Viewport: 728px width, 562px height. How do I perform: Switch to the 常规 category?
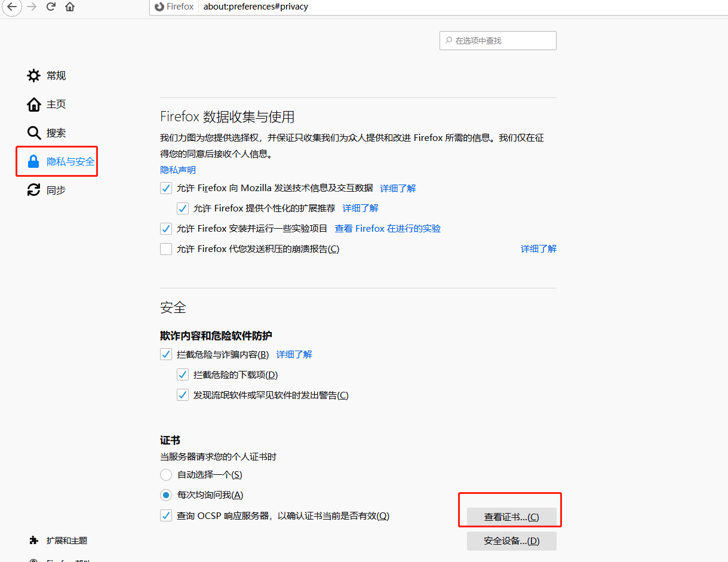pyautogui.click(x=56, y=76)
